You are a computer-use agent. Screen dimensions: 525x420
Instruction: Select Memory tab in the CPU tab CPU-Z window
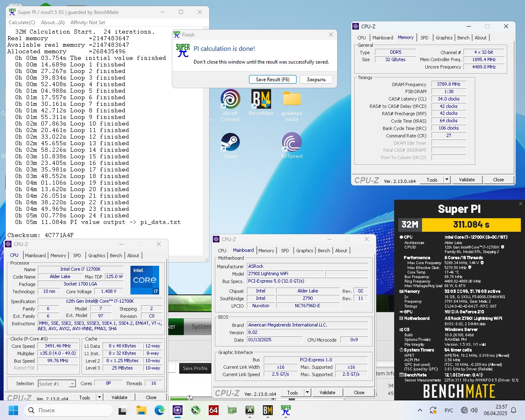58,256
